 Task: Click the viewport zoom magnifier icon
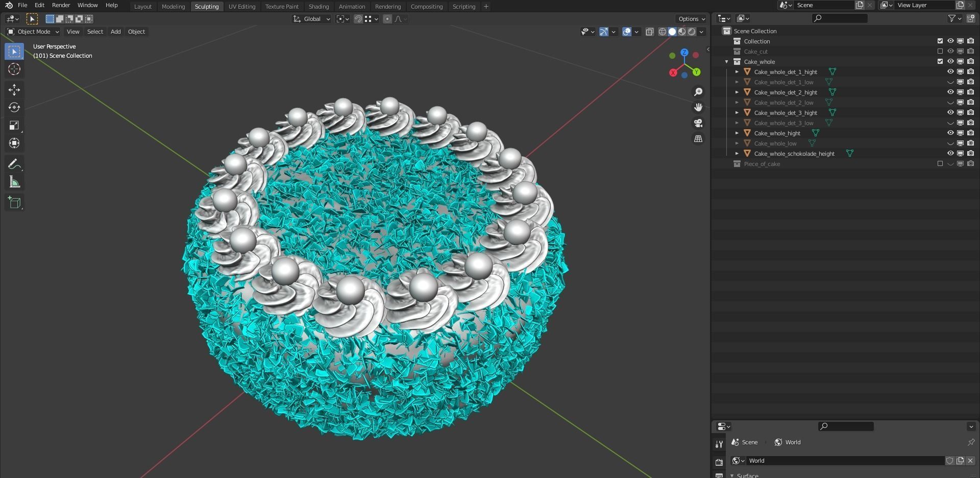(698, 92)
